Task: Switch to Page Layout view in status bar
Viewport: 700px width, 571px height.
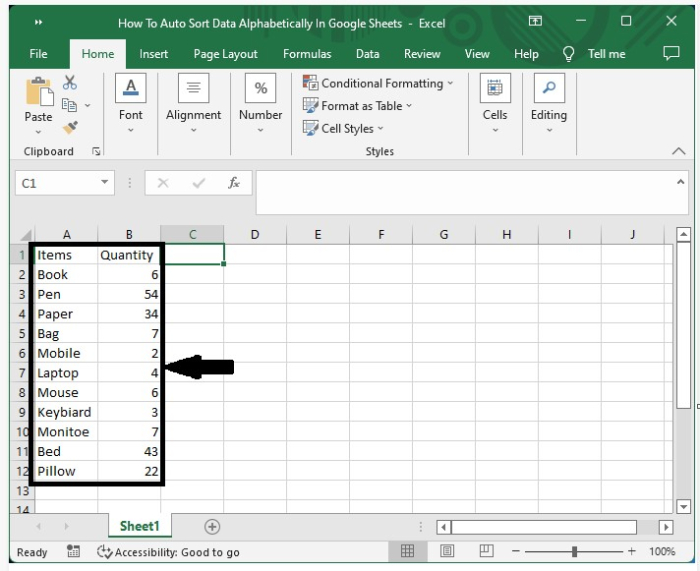Action: click(447, 551)
